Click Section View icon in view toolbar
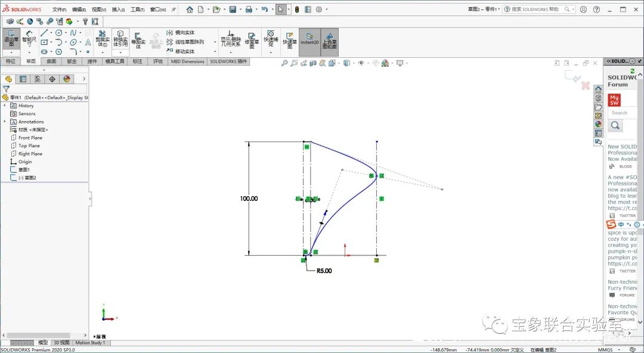Image resolution: width=644 pixels, height=353 pixels. (x=313, y=63)
